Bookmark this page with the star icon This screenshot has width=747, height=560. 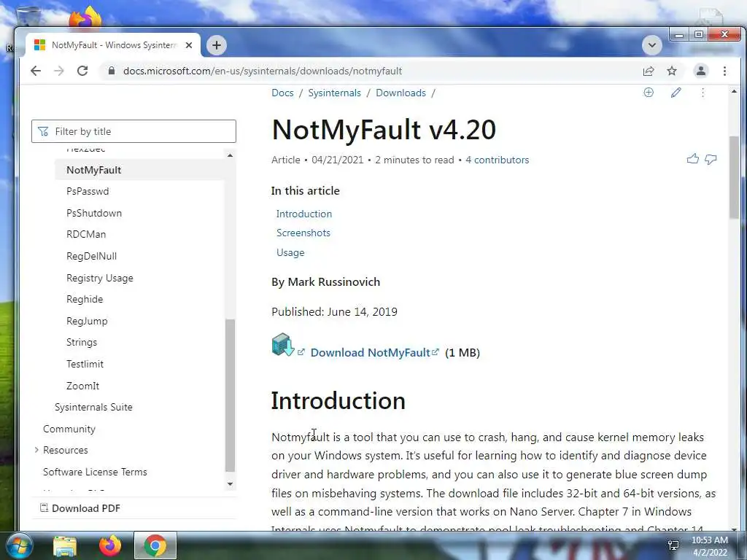tap(672, 71)
